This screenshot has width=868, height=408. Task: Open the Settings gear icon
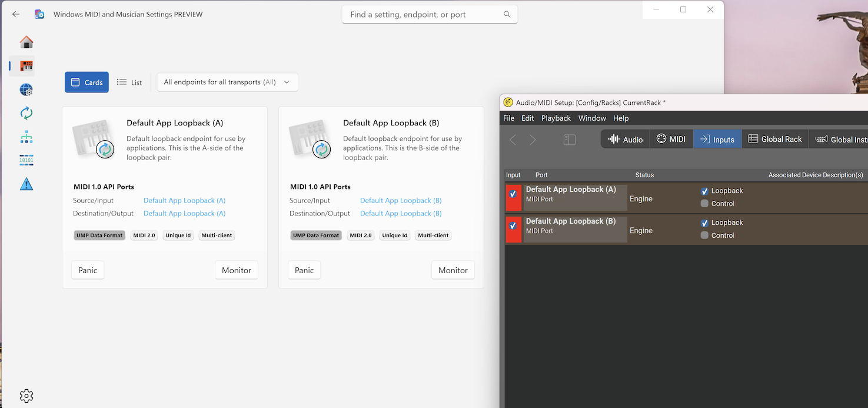click(26, 396)
